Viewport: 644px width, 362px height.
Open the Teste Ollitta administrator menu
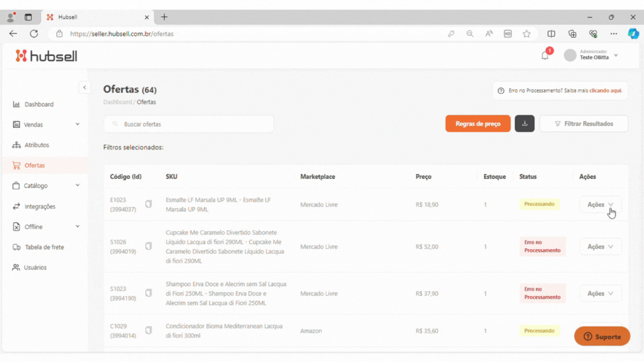594,55
